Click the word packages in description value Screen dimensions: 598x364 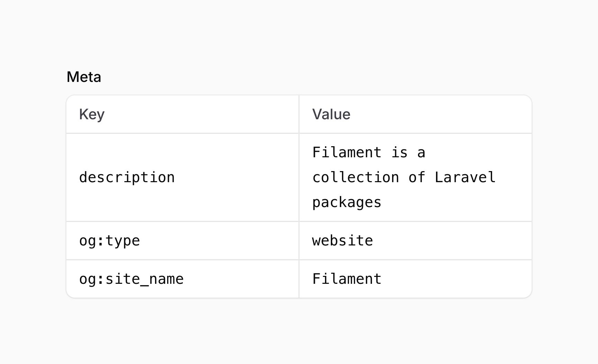(347, 203)
